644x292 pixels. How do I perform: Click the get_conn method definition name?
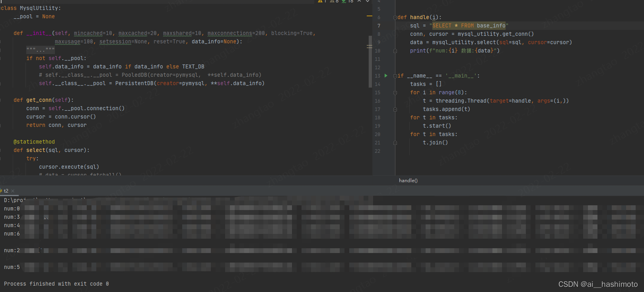click(x=39, y=100)
